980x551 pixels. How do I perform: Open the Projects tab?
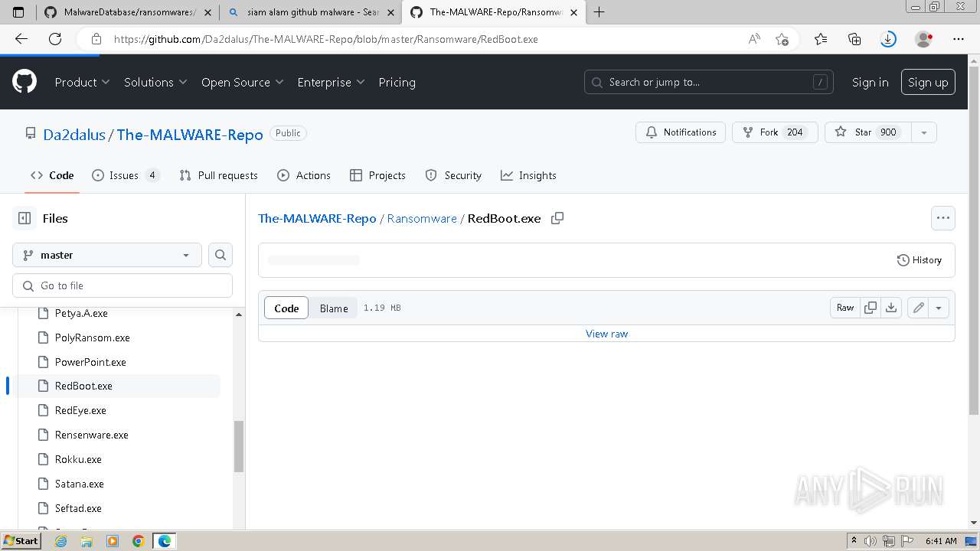(x=377, y=175)
